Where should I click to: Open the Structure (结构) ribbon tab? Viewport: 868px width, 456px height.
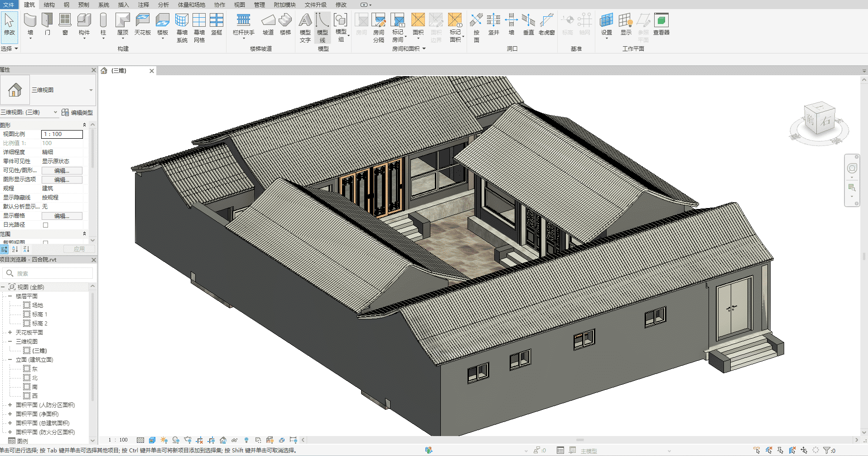(49, 5)
